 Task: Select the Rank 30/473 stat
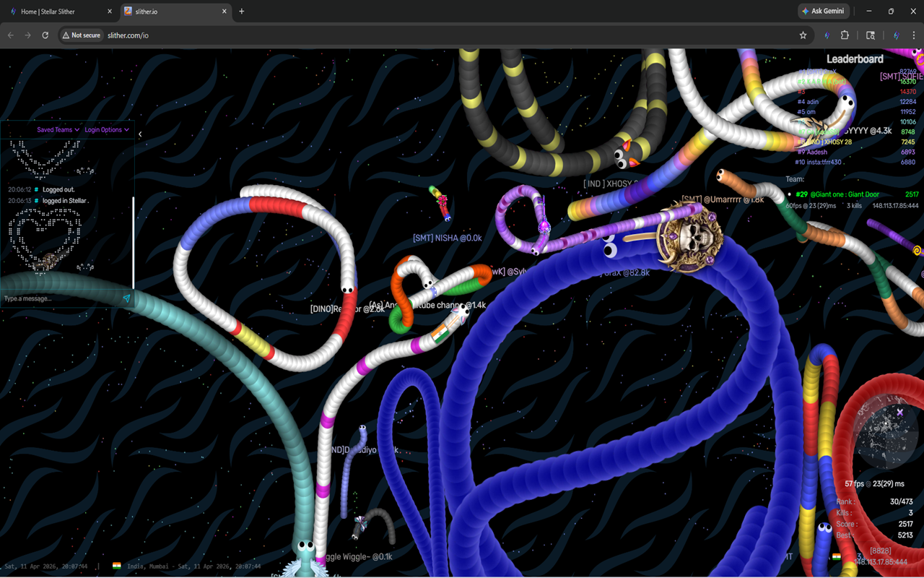[x=875, y=502]
